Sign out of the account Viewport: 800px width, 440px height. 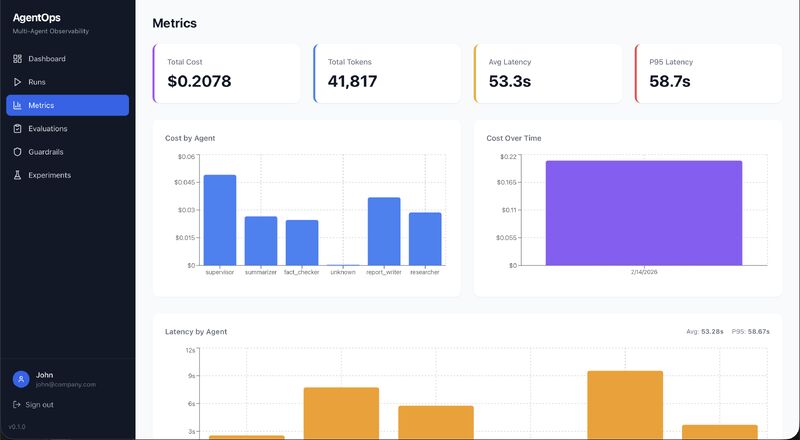33,405
